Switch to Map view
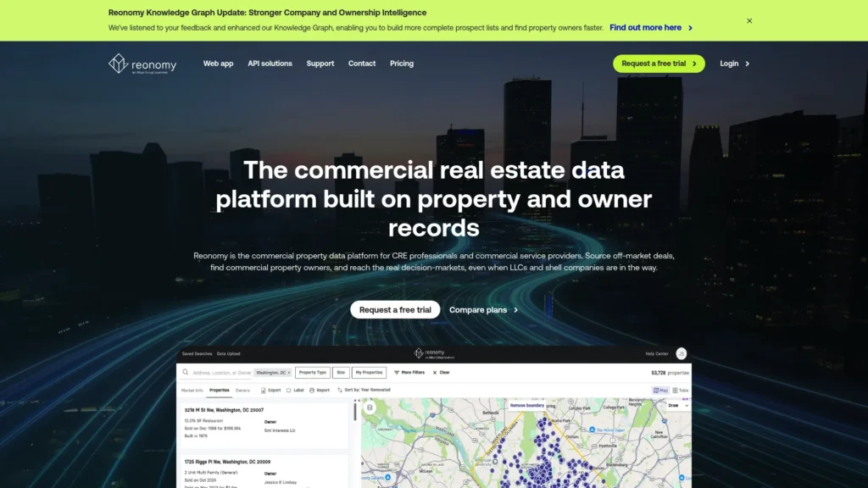The image size is (868, 488). click(x=660, y=391)
